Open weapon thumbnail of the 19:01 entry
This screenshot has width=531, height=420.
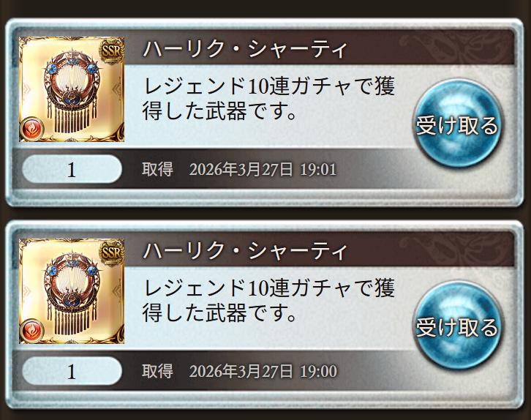point(72,89)
